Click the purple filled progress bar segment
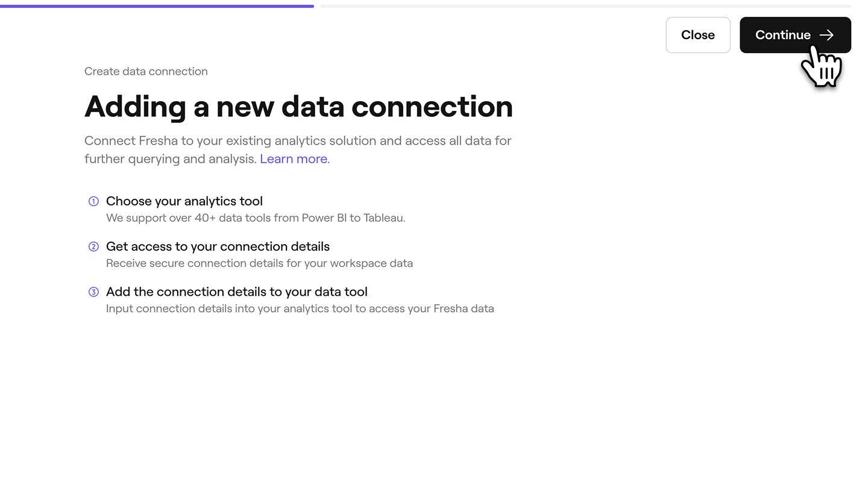The width and height of the screenshot is (868, 482). (157, 6)
